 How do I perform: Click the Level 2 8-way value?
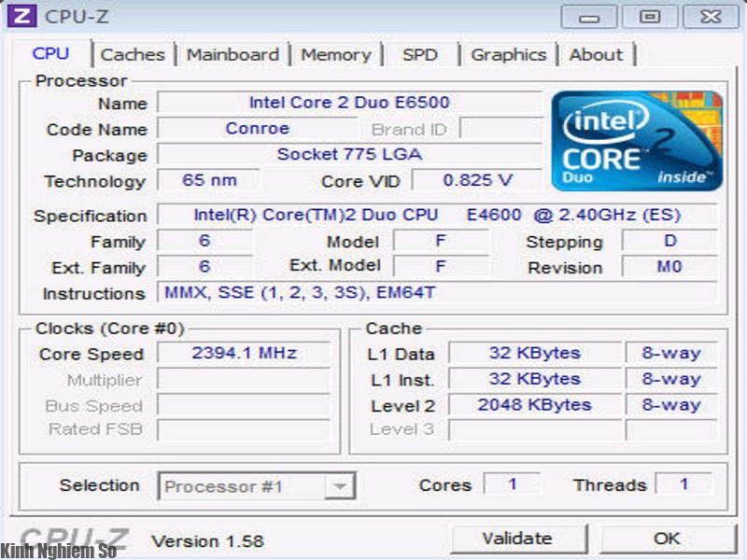(x=671, y=405)
